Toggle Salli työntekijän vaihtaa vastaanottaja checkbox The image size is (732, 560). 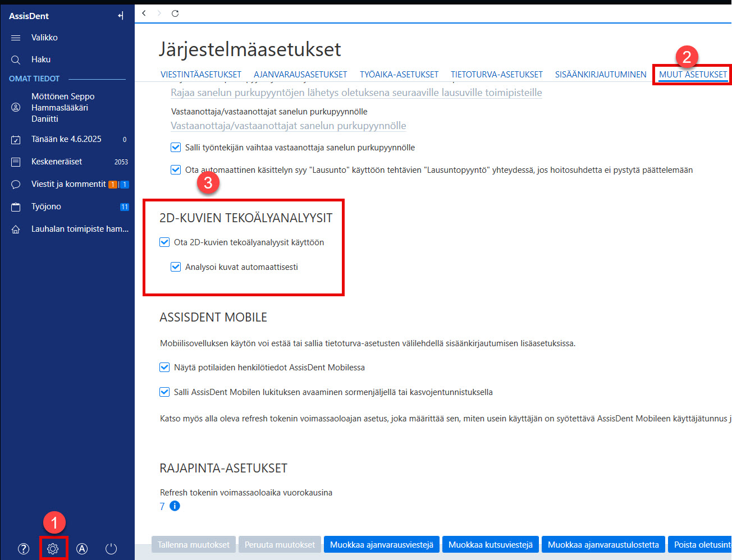pos(176,148)
